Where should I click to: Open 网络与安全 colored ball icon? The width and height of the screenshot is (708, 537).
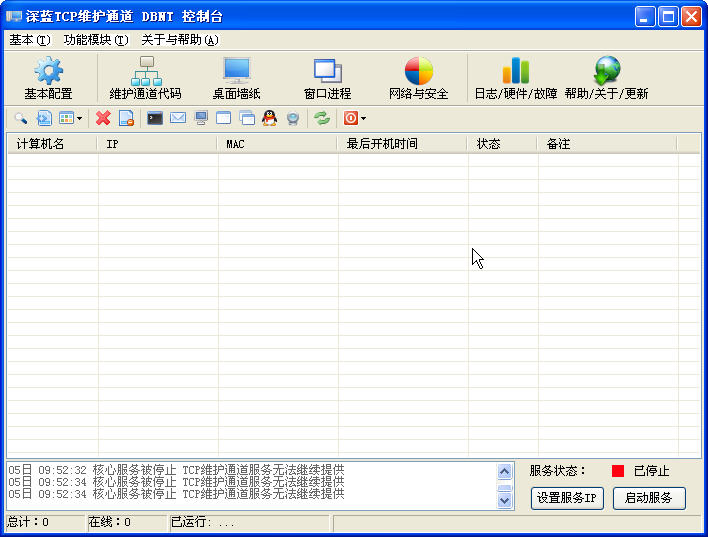coord(419,71)
